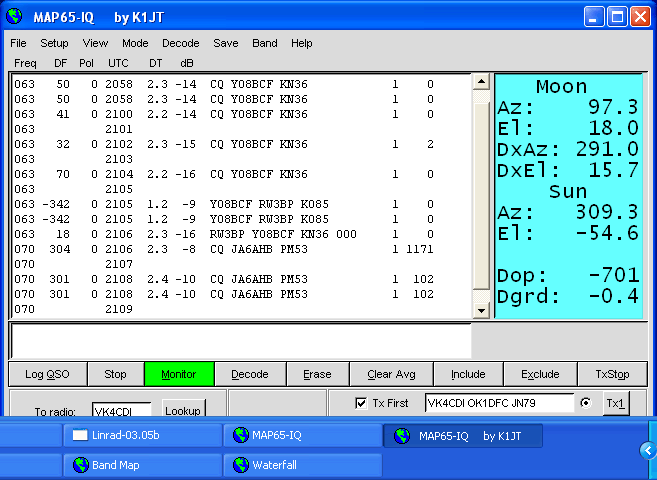
Task: Click the Tx message field VK4CDI OK1DFC JN79
Action: (x=499, y=403)
